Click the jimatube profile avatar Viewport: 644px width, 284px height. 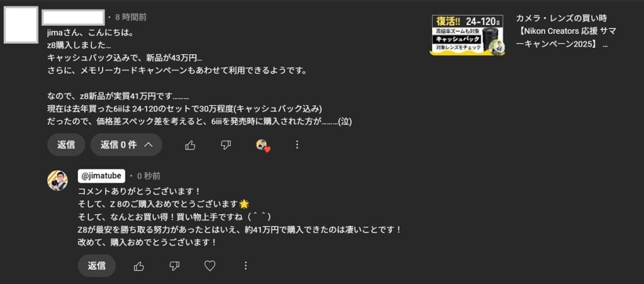(x=57, y=181)
